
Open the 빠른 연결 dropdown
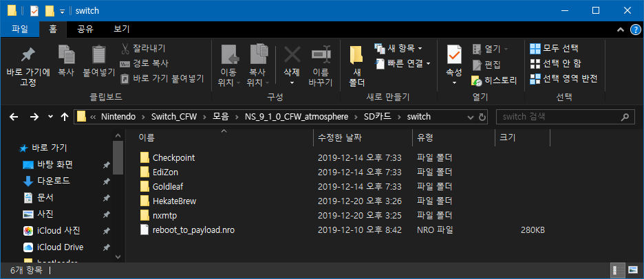[403, 63]
